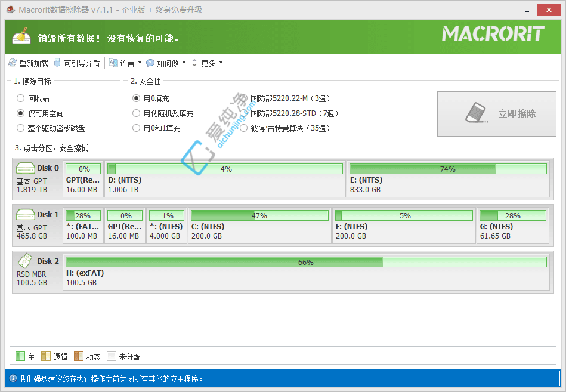Click the 更多 up-down arrows icon
Viewport: 566px width, 392px height.
click(194, 63)
